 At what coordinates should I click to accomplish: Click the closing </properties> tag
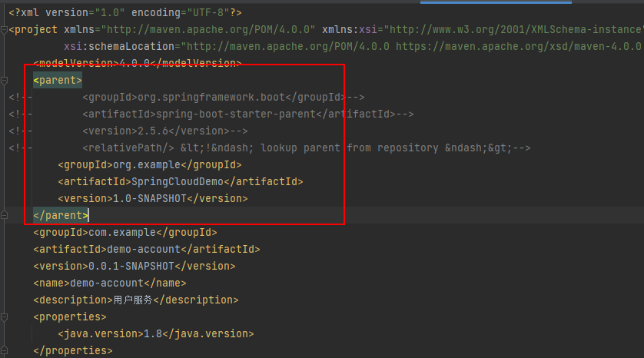[73, 350]
